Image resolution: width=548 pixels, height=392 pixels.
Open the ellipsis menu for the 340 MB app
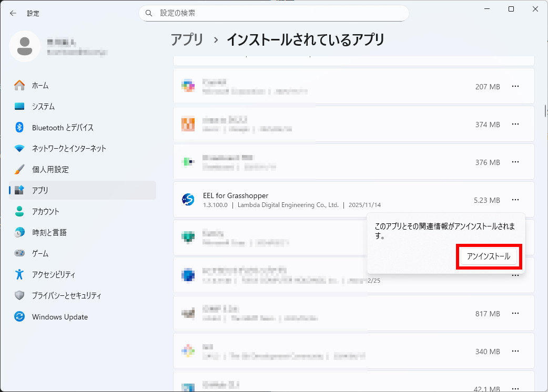click(515, 351)
